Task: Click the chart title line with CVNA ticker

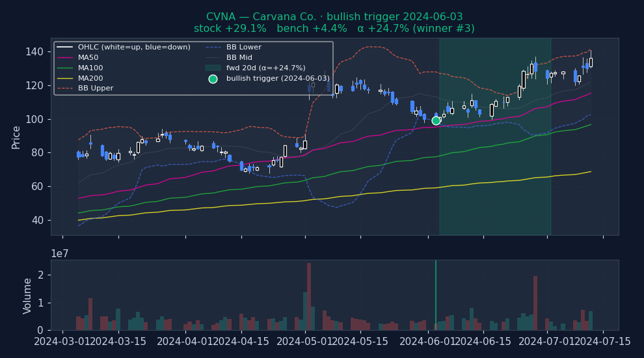Action: pos(334,17)
